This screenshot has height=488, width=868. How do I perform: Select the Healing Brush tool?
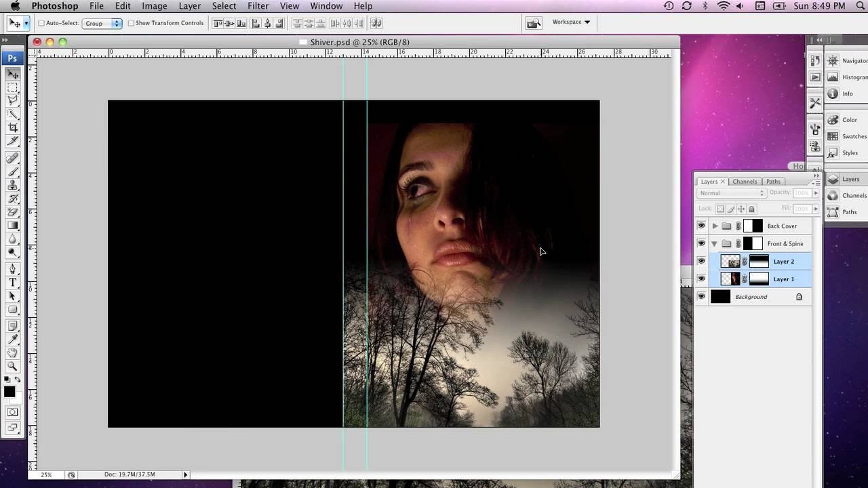tap(12, 158)
